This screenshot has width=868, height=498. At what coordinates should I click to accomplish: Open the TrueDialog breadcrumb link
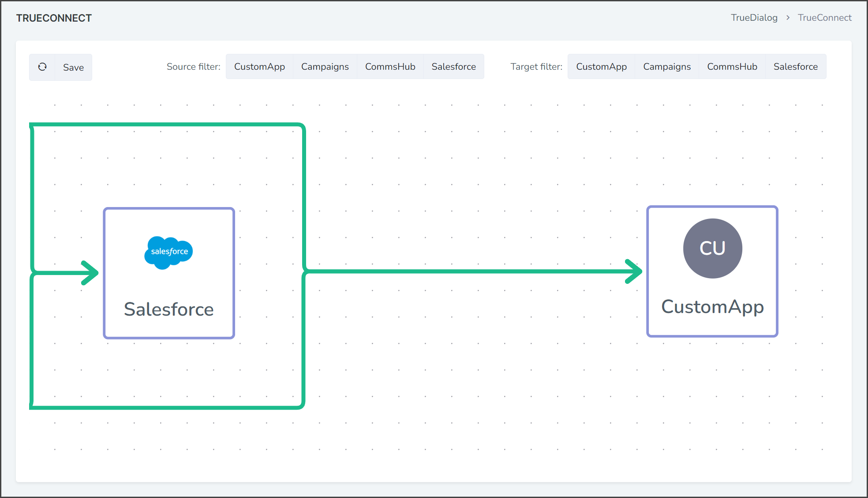[754, 18]
